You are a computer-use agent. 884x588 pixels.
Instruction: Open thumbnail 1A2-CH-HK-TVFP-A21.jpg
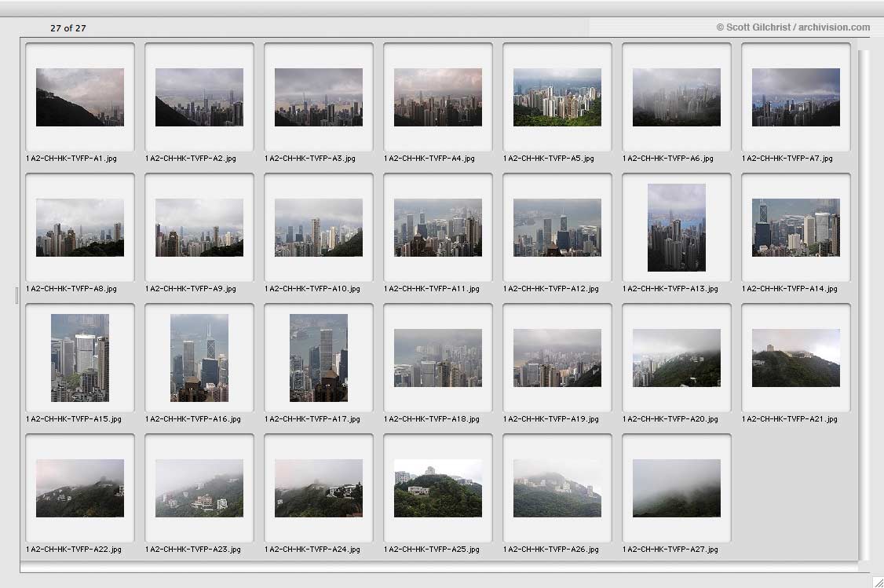tap(796, 358)
